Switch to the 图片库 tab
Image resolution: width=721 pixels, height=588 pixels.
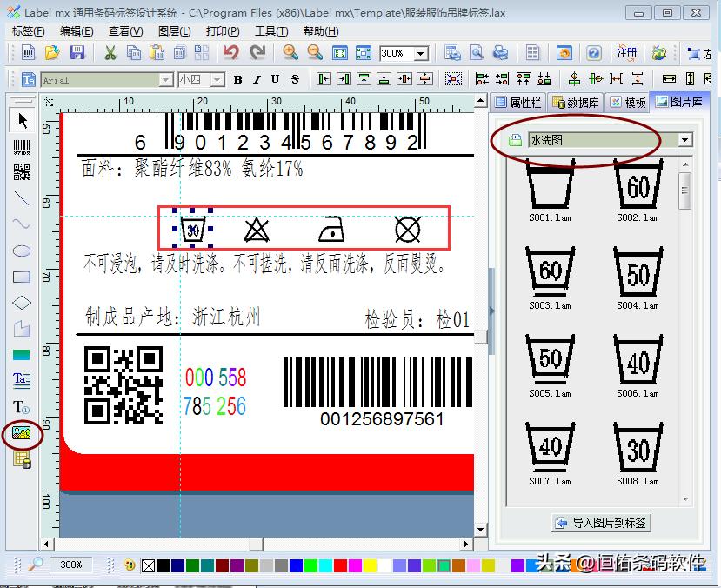click(x=679, y=101)
